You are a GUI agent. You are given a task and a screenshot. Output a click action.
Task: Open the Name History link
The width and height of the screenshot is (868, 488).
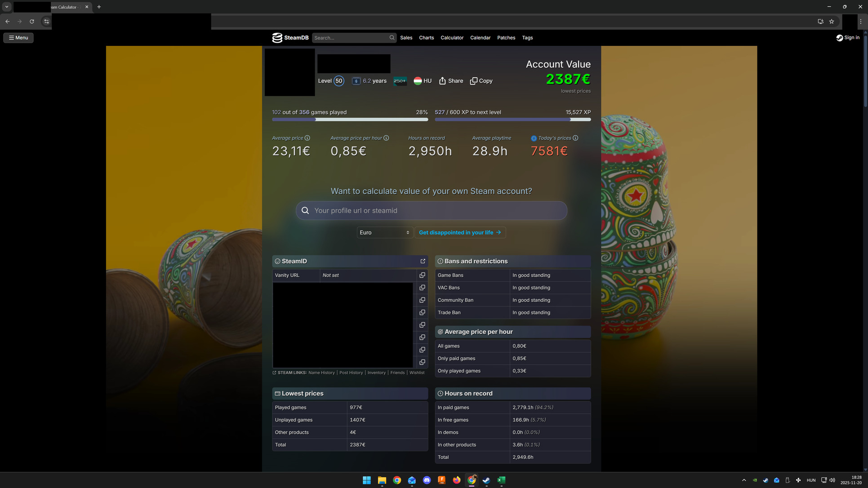[321, 373]
